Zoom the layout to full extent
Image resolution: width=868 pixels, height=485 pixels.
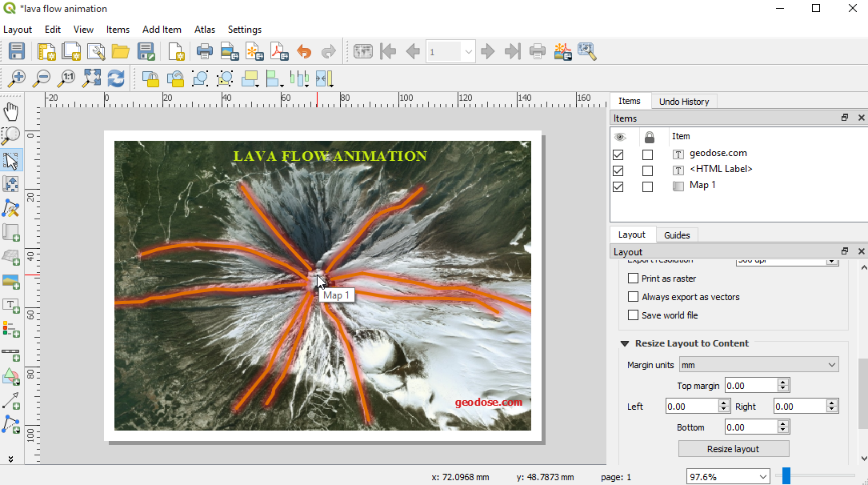91,78
